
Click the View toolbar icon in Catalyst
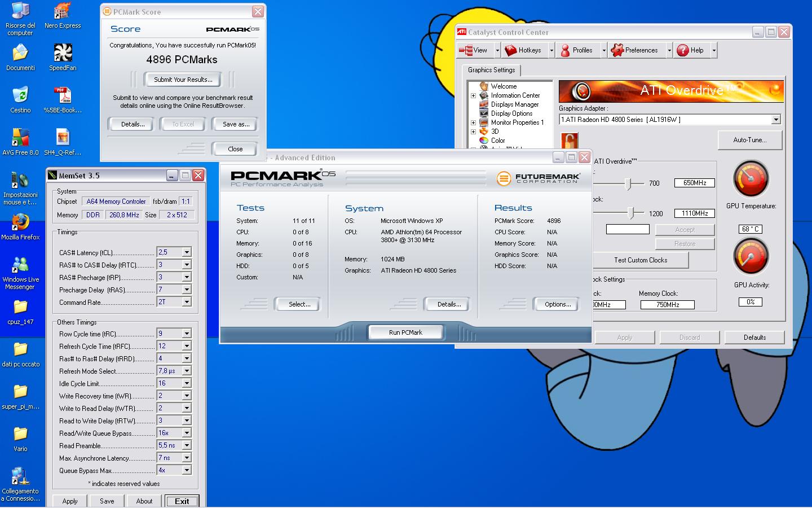pos(466,50)
